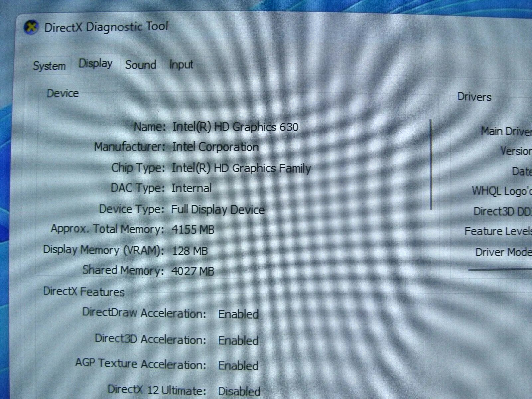Click the 'Drivers' group heading

(x=474, y=97)
